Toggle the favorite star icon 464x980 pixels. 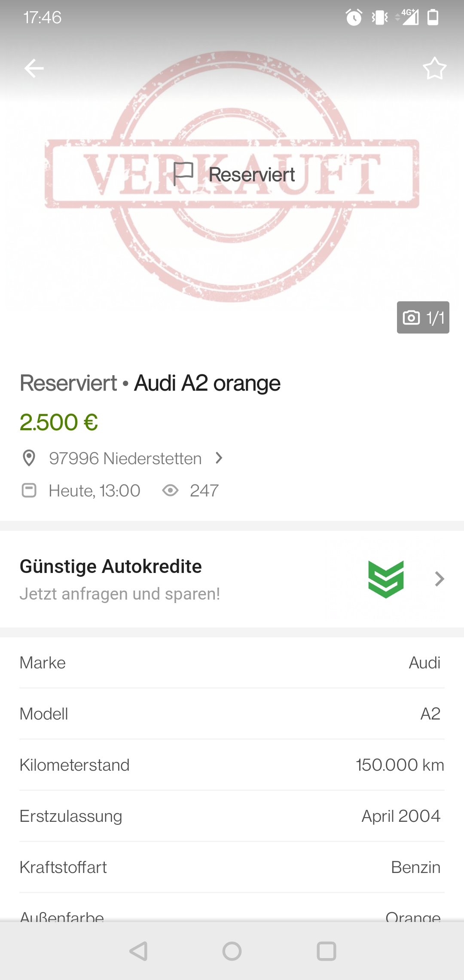(434, 68)
